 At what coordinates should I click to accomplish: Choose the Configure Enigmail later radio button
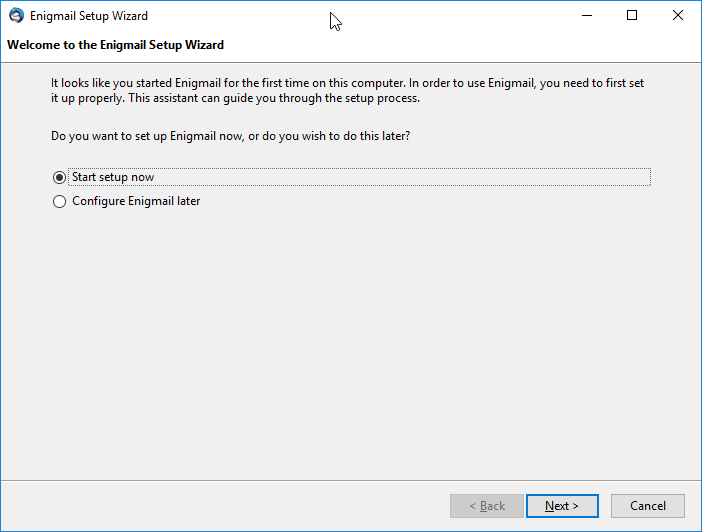tap(59, 202)
